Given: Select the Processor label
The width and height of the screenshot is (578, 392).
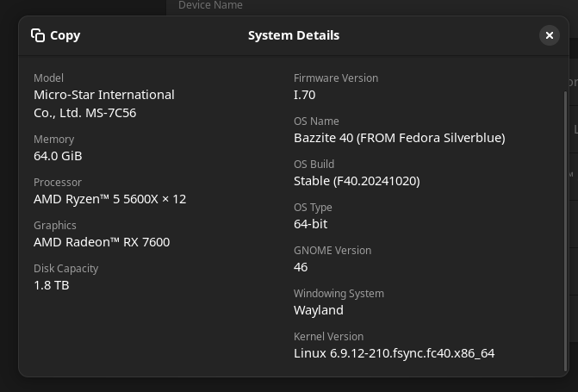Looking at the screenshot, I should click(58, 183).
